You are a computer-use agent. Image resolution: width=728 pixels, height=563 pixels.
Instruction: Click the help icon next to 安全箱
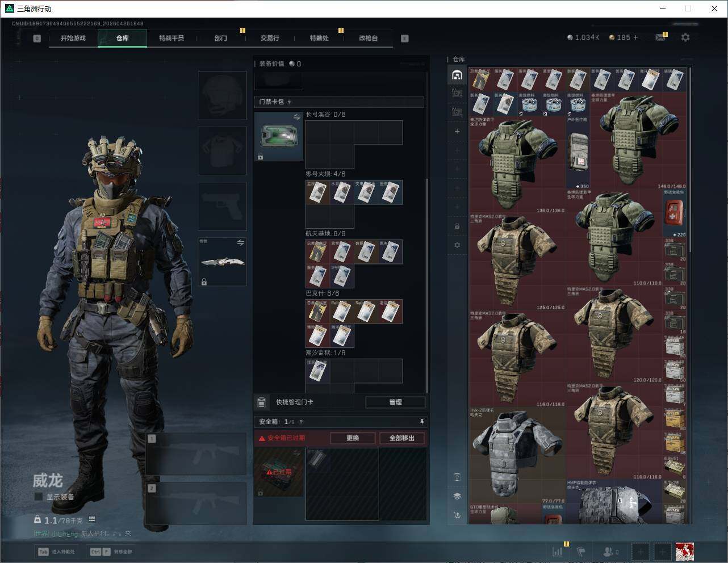click(301, 422)
